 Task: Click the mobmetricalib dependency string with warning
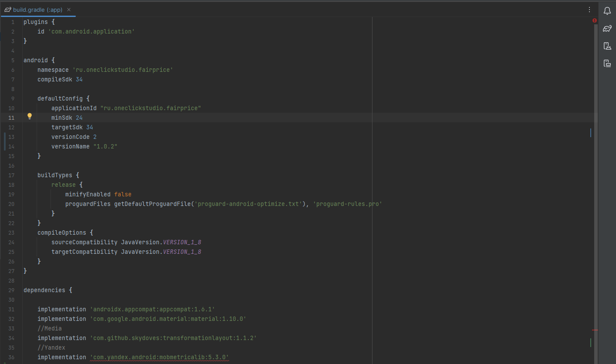[x=159, y=357]
